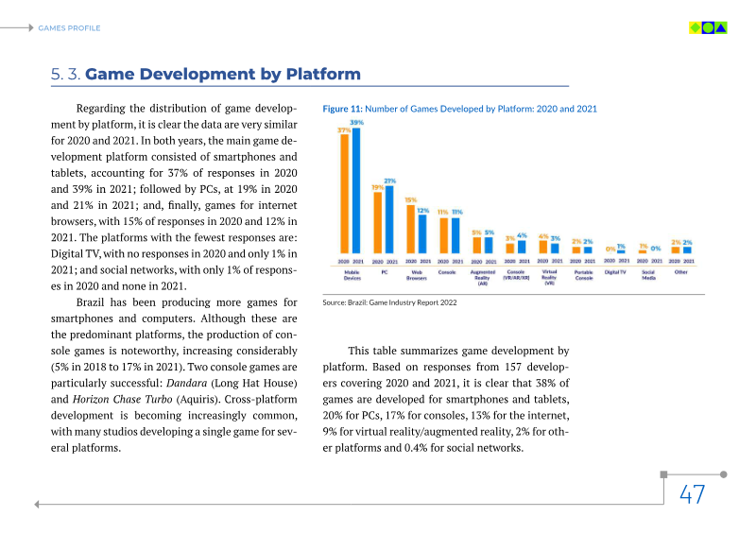Click the Digital TV axis label
Image resolution: width=756 pixels, height=534 pixels.
615,271
